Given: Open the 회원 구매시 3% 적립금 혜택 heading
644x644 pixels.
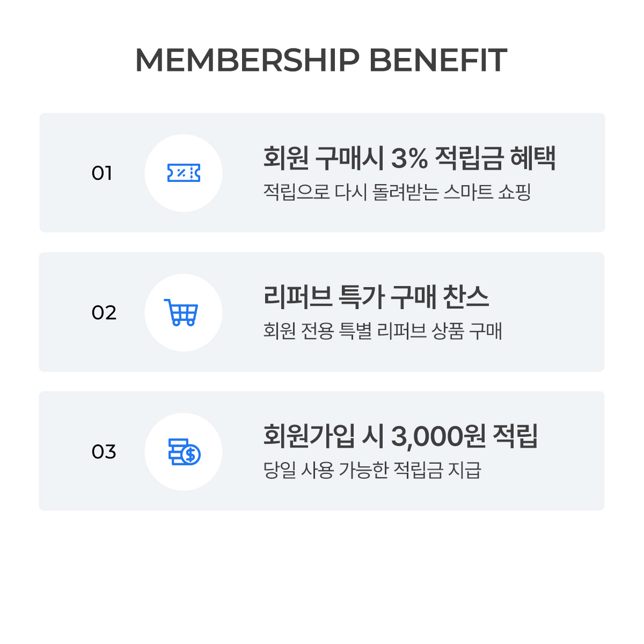Looking at the screenshot, I should click(409, 158).
